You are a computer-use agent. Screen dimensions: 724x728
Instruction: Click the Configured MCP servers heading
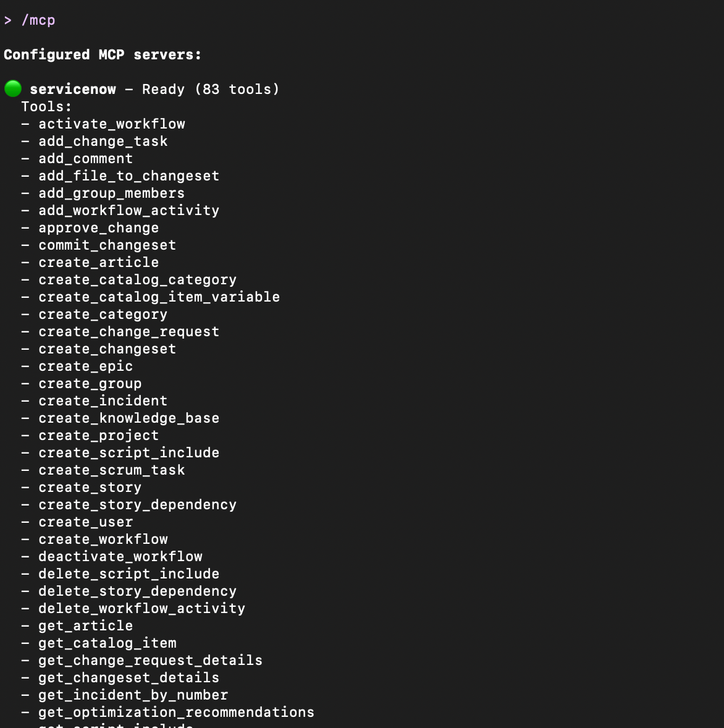(x=103, y=55)
